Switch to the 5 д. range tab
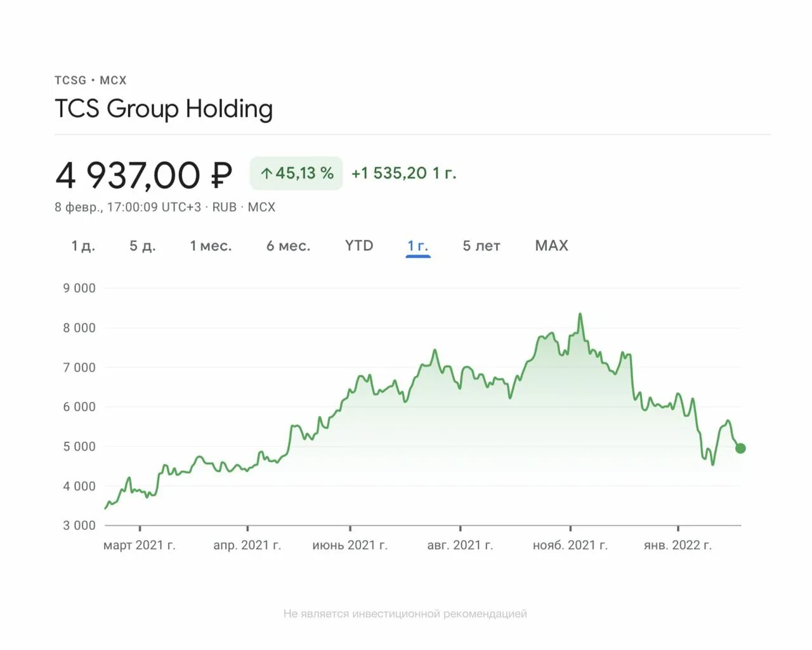Viewport: 812px width, 650px height. tap(143, 246)
